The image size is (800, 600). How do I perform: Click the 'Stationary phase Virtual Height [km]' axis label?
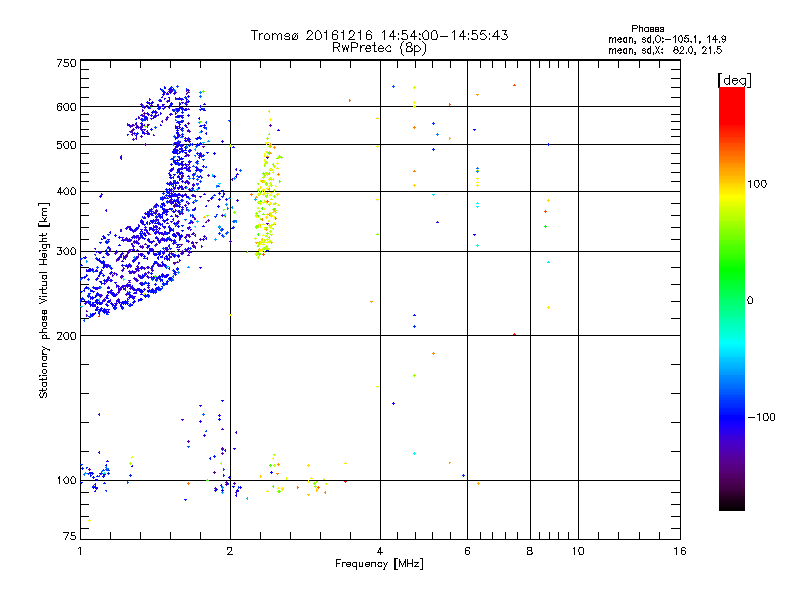click(44, 300)
